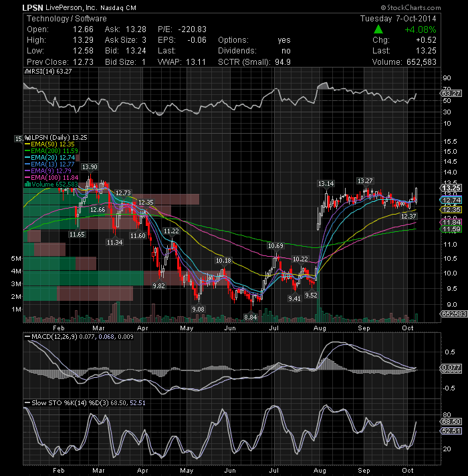Image resolution: width=468 pixels, height=476 pixels.
Task: Click the VWAP value 13.11
Action: [x=196, y=62]
